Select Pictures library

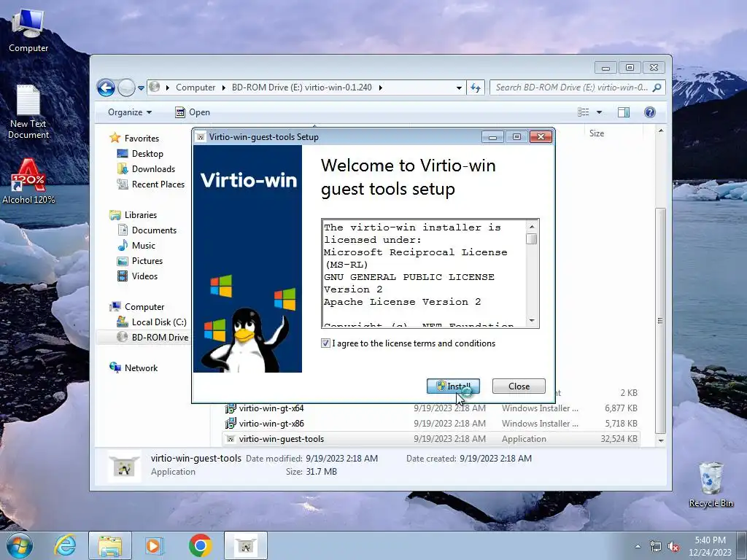tap(147, 261)
